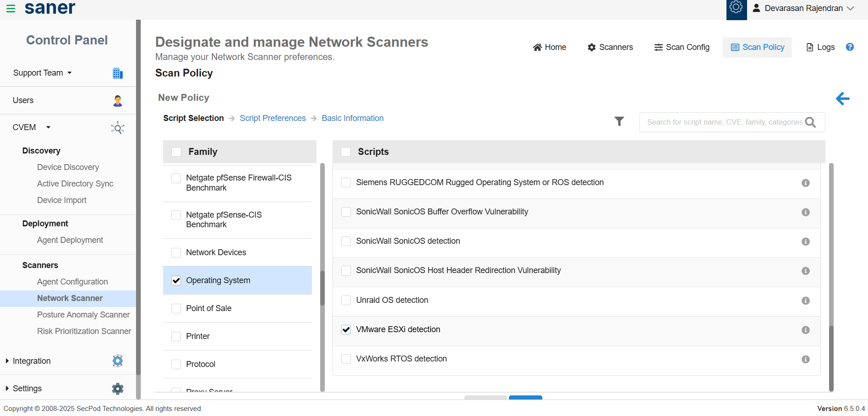Image resolution: width=868 pixels, height=416 pixels.
Task: Open Device Discovery in sidebar
Action: 68,167
